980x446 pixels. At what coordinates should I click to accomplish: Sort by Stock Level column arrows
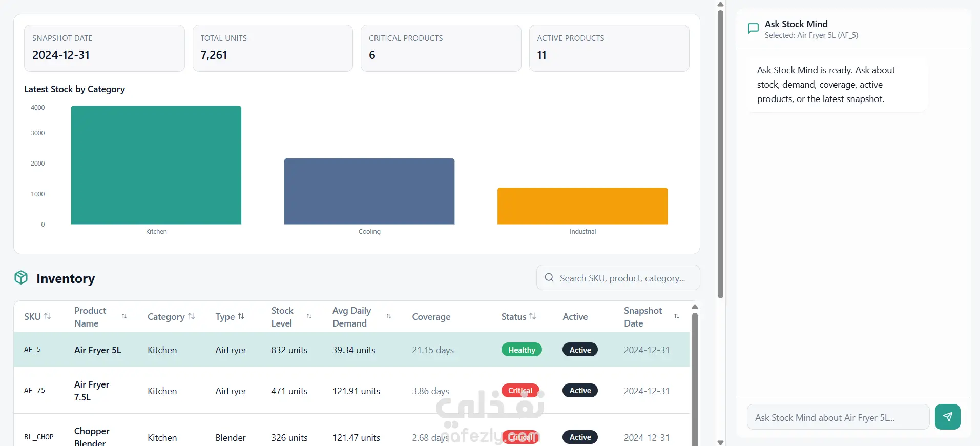[x=309, y=316]
